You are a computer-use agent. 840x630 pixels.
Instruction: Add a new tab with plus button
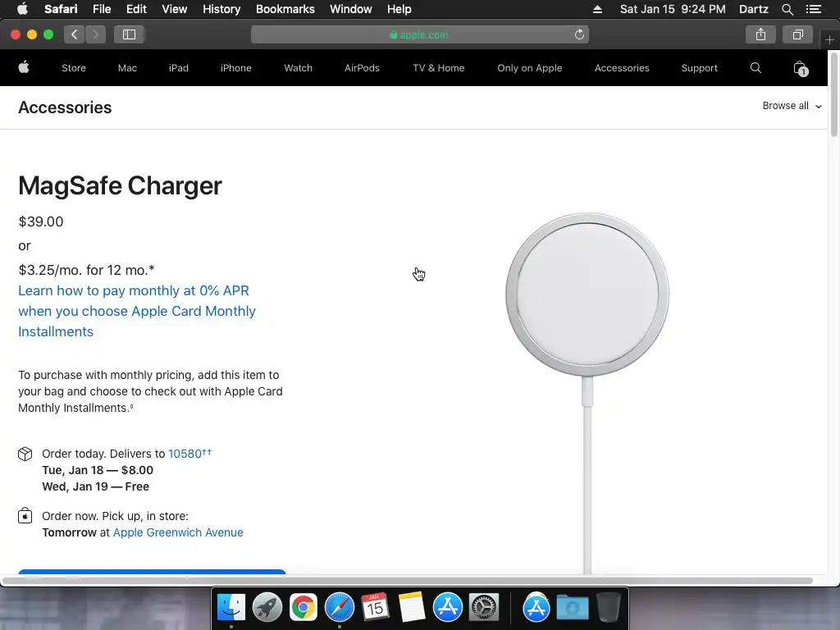[830, 39]
